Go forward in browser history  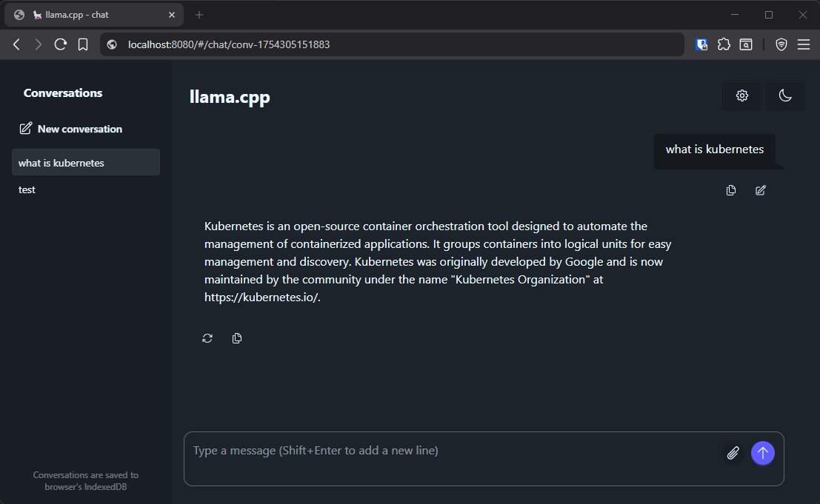pyautogui.click(x=39, y=44)
